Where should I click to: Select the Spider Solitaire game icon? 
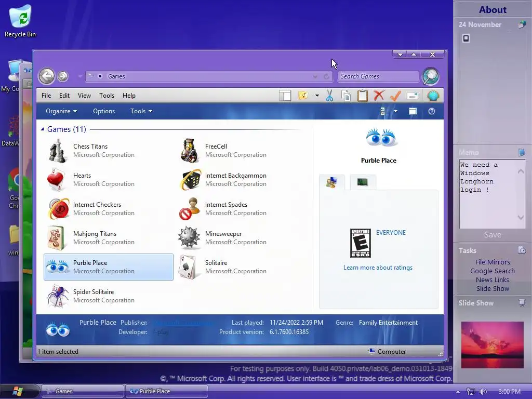(x=58, y=296)
